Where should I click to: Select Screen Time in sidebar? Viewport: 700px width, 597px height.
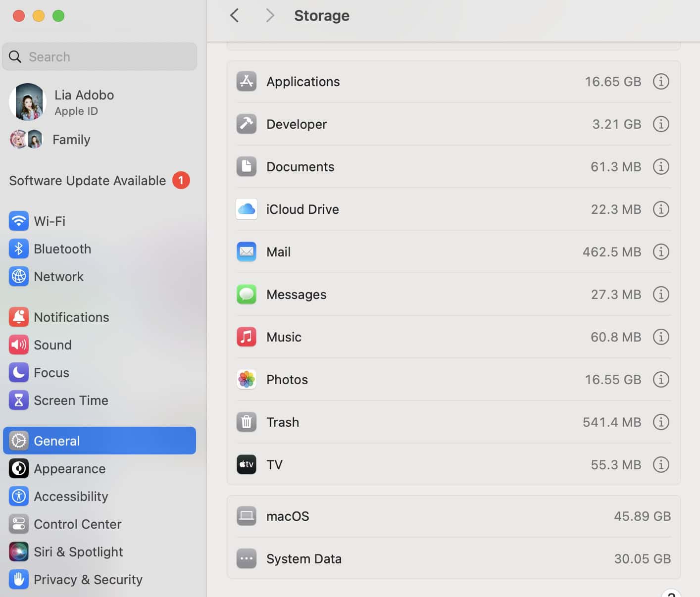pos(100,400)
